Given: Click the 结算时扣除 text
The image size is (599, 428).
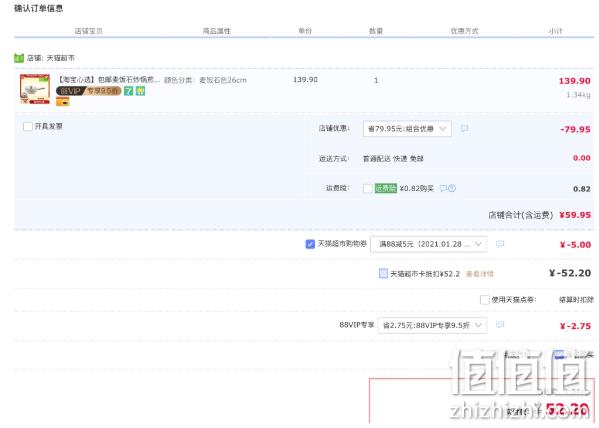Looking at the screenshot, I should [576, 300].
